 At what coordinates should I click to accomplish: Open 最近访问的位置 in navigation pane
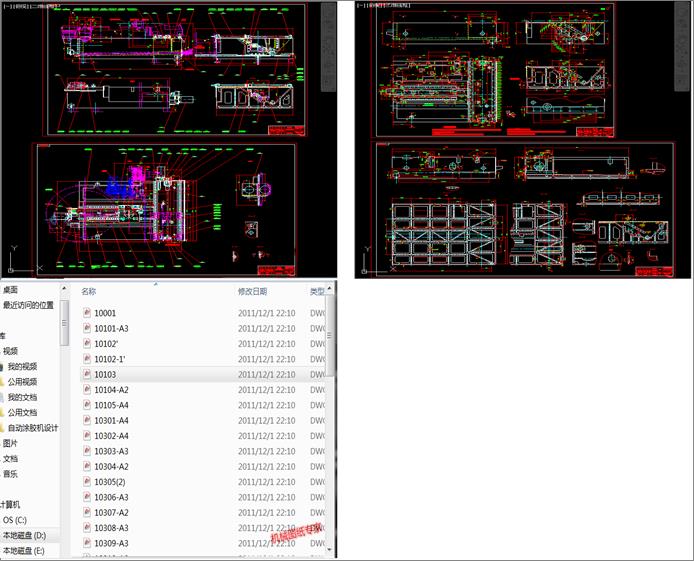28,305
